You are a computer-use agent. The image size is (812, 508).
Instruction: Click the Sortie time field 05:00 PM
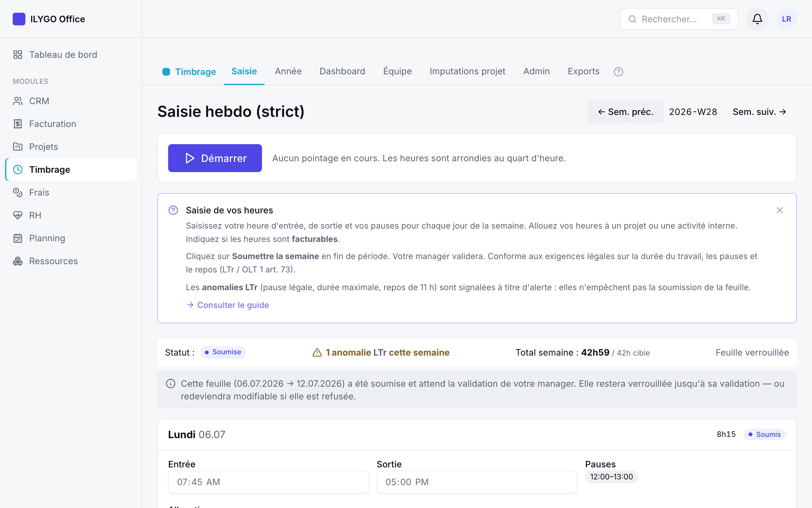pos(477,482)
